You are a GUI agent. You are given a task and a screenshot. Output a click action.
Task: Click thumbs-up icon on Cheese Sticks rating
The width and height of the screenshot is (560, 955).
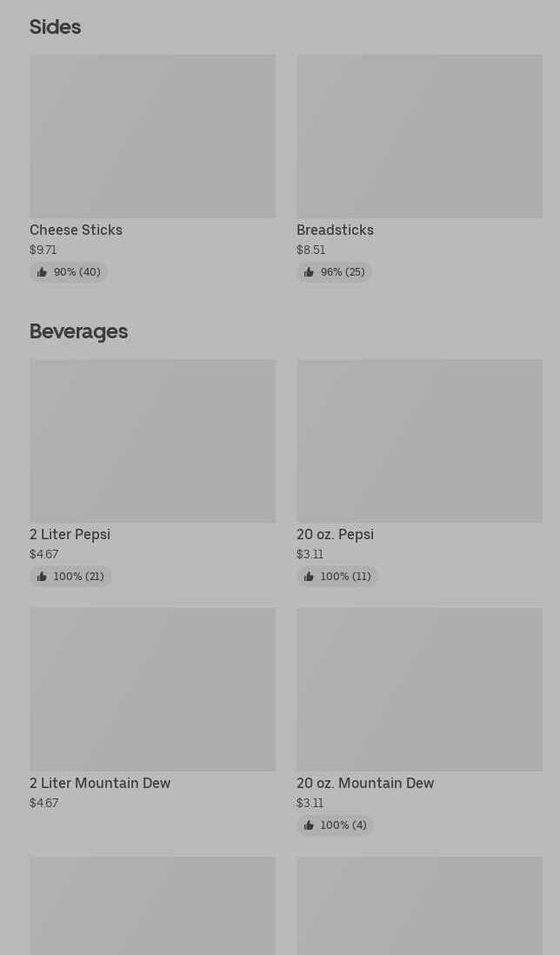point(42,272)
